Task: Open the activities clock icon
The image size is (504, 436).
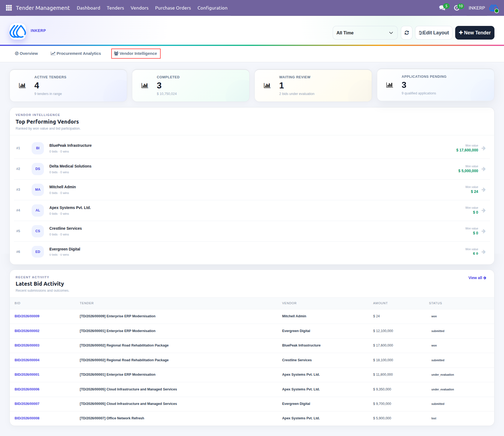Action: (x=457, y=8)
